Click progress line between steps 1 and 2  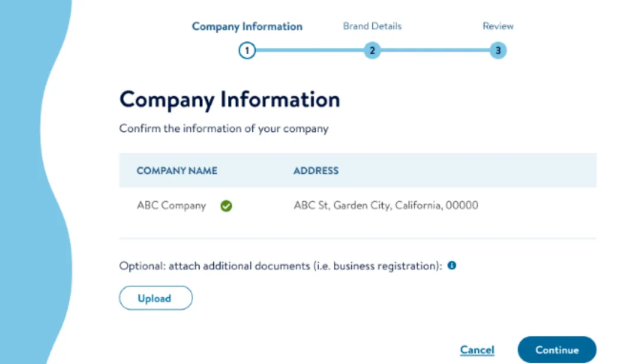tap(310, 50)
